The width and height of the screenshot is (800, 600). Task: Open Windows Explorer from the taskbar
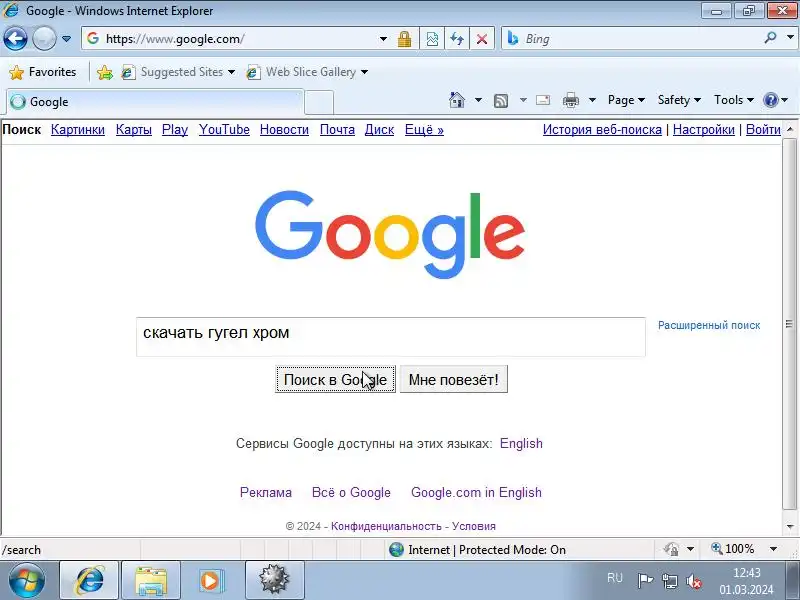tap(151, 580)
